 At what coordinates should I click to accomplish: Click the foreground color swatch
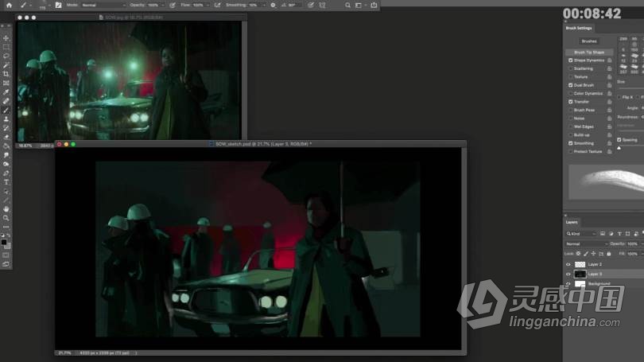4,242
